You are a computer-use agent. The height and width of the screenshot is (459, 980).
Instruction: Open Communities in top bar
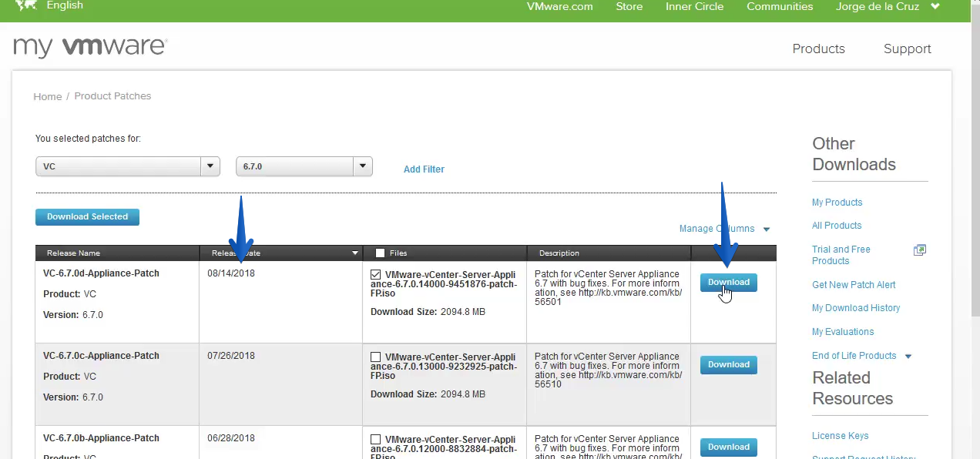(x=780, y=6)
